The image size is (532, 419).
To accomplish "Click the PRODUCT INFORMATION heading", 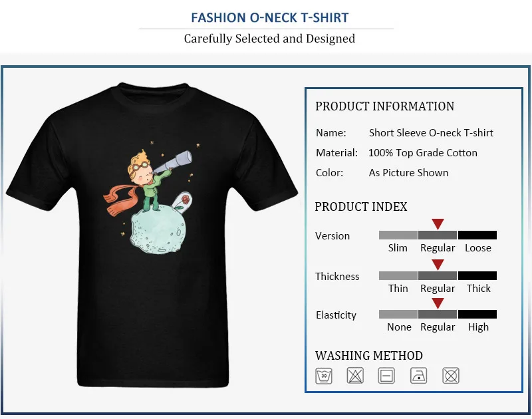I will [x=384, y=106].
